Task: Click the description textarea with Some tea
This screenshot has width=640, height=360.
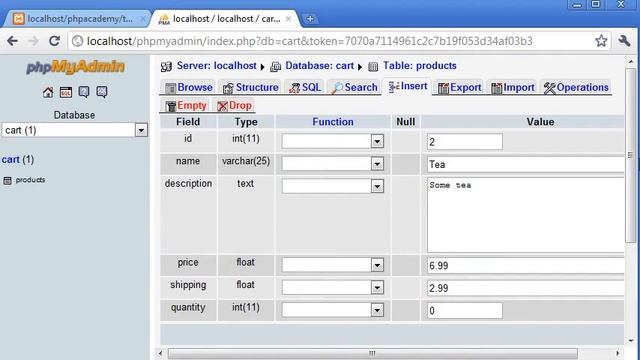Action: click(x=526, y=215)
